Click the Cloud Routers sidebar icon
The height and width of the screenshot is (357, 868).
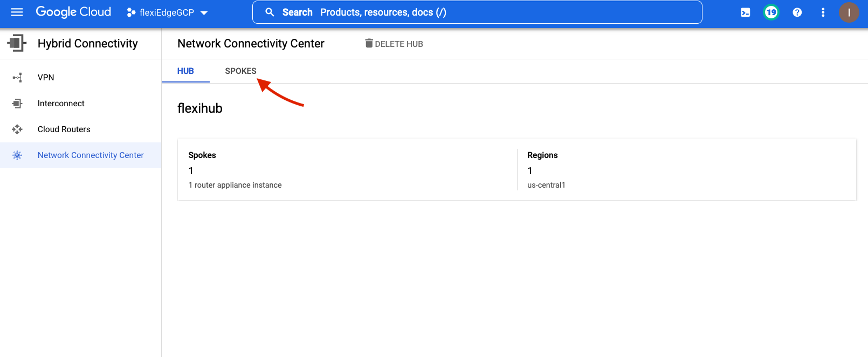[17, 129]
